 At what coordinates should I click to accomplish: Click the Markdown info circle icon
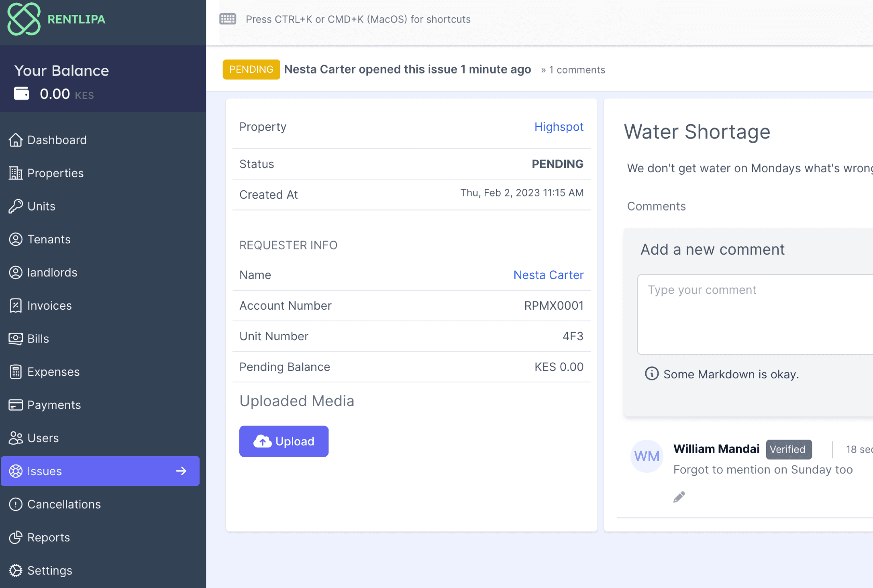[x=651, y=374]
